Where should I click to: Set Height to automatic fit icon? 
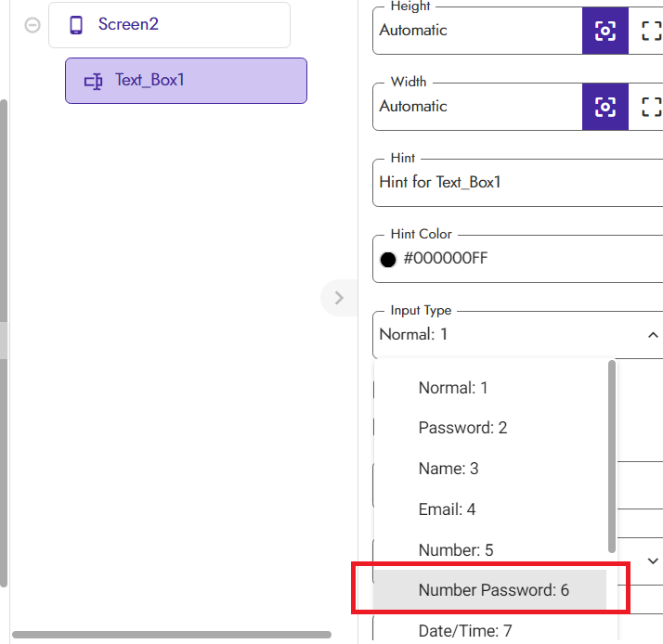tap(605, 31)
